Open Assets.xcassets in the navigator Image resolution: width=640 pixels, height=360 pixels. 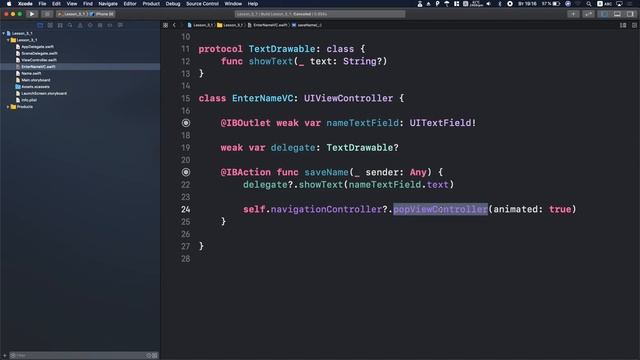(35, 87)
